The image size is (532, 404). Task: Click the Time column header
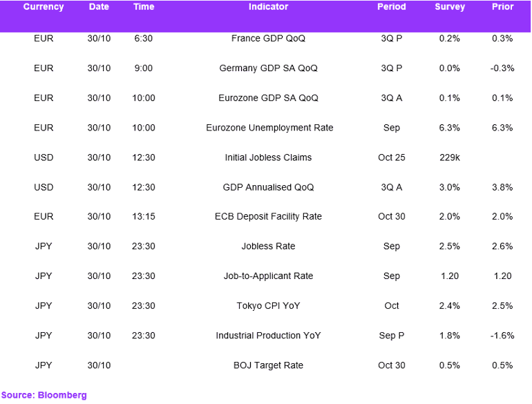[x=144, y=7]
